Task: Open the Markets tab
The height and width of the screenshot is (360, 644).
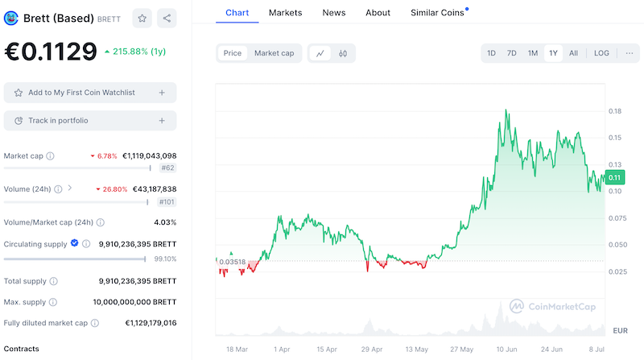Action: click(x=286, y=13)
